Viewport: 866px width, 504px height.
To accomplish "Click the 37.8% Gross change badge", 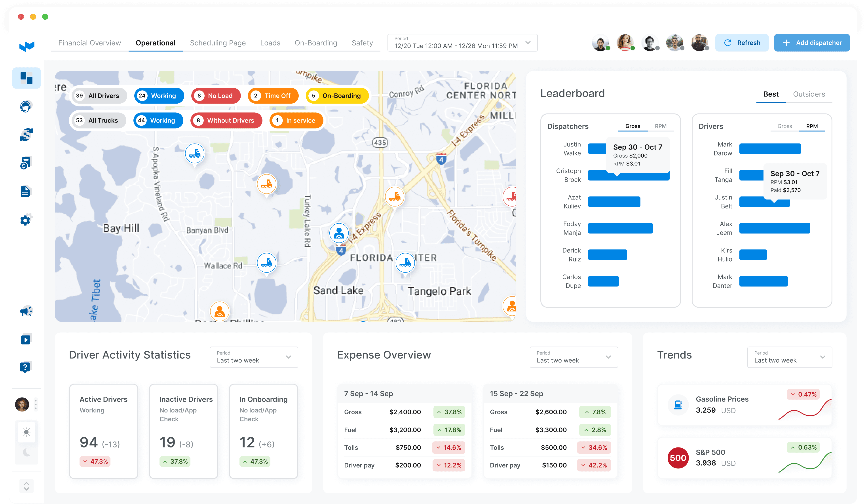I will [449, 412].
